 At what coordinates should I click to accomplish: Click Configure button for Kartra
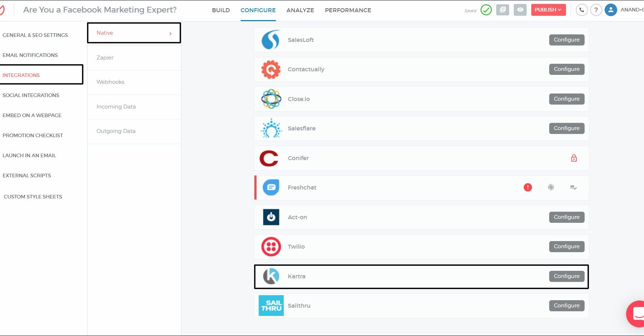567,276
